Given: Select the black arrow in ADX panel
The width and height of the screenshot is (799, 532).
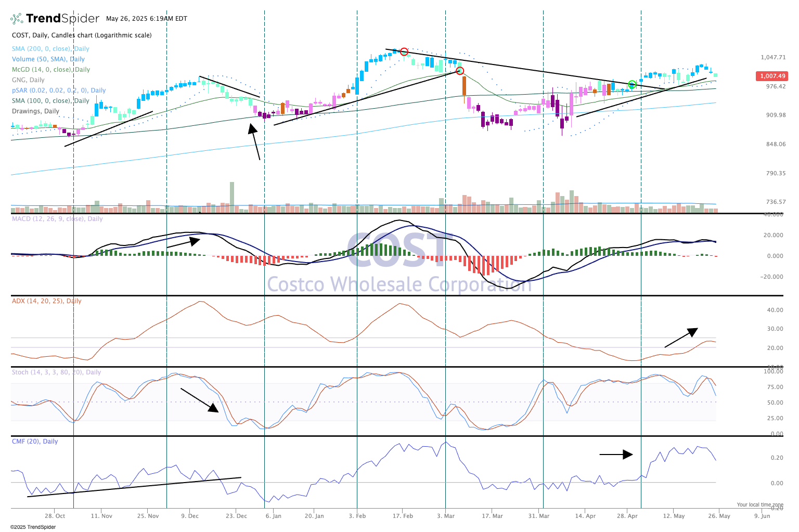Looking at the screenshot, I should [681, 338].
